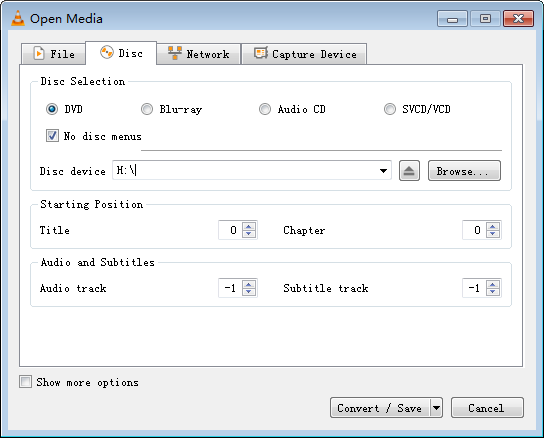Image resolution: width=544 pixels, height=438 pixels.
Task: Increase the Title spinner value
Action: [x=249, y=226]
